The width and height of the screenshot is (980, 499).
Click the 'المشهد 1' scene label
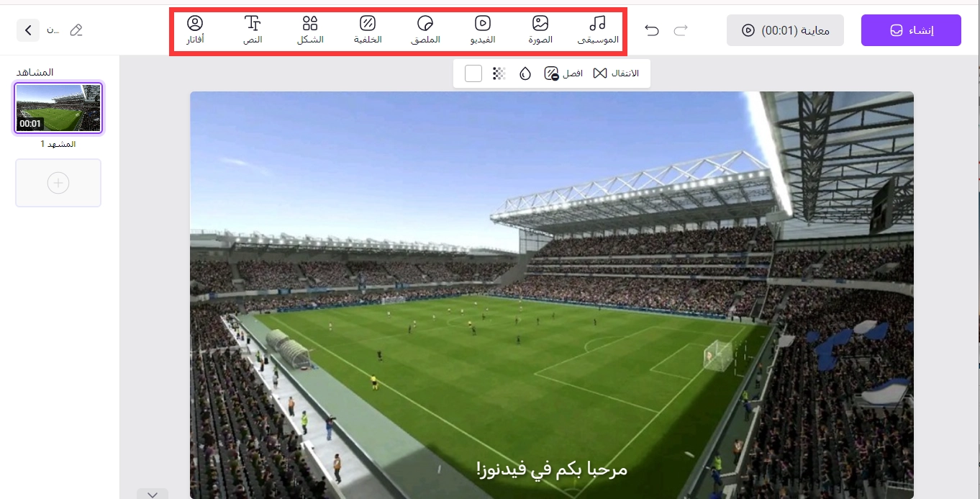[x=58, y=144]
